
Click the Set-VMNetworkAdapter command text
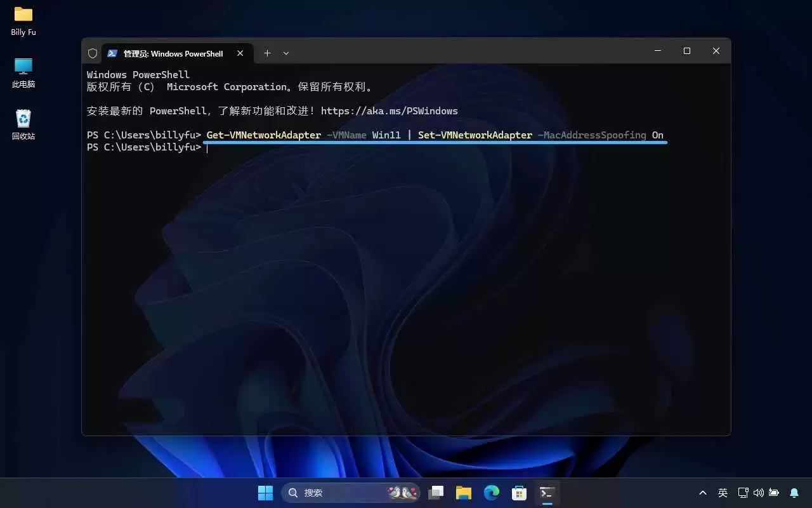475,135
